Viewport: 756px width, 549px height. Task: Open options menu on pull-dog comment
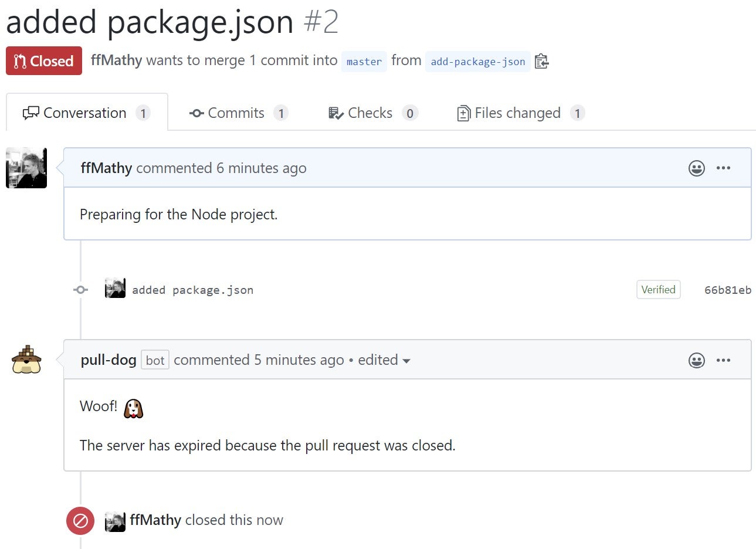(723, 360)
